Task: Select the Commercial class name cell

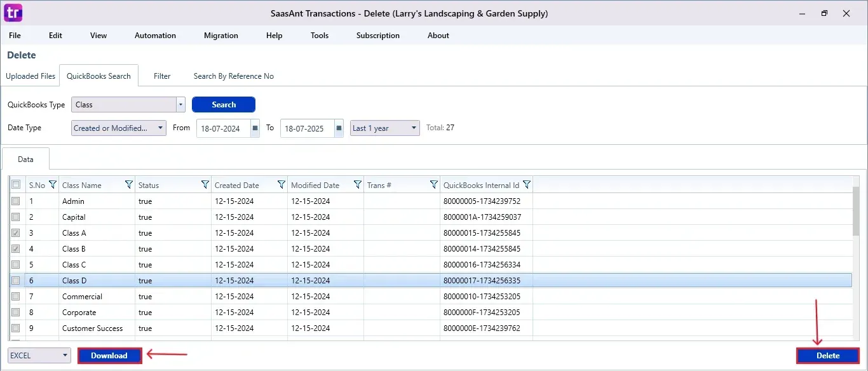Action: tap(97, 296)
